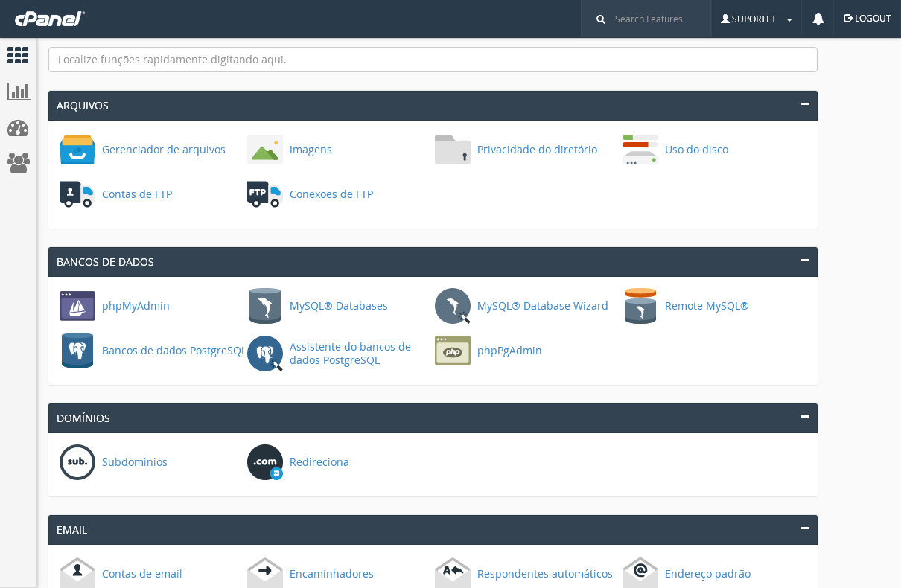Open the Bancos de dados PostgreSQL link
This screenshot has width=901, height=588.
(x=174, y=351)
